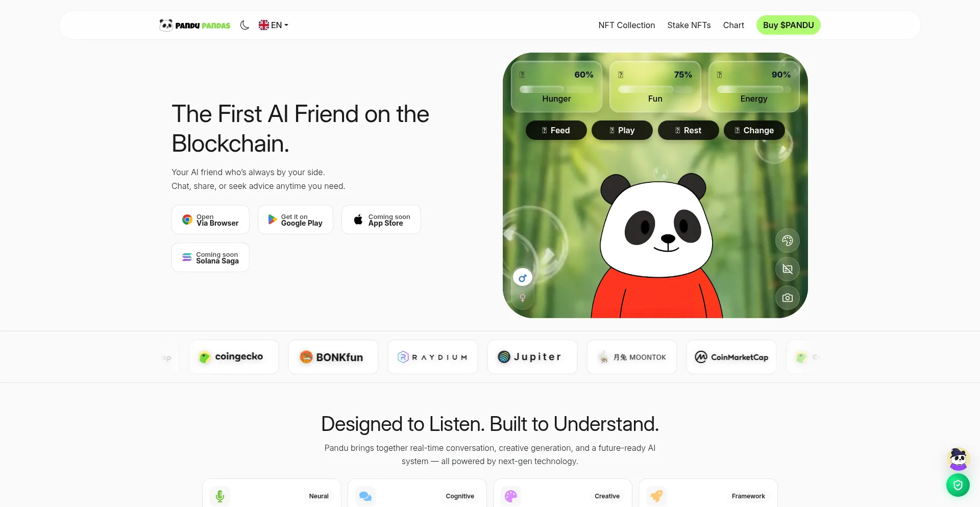Go to the Stake NFTs page

(x=689, y=25)
